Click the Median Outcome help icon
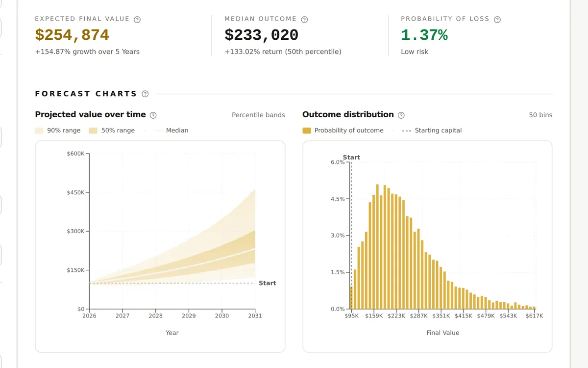The height and width of the screenshot is (368, 588). tap(304, 20)
